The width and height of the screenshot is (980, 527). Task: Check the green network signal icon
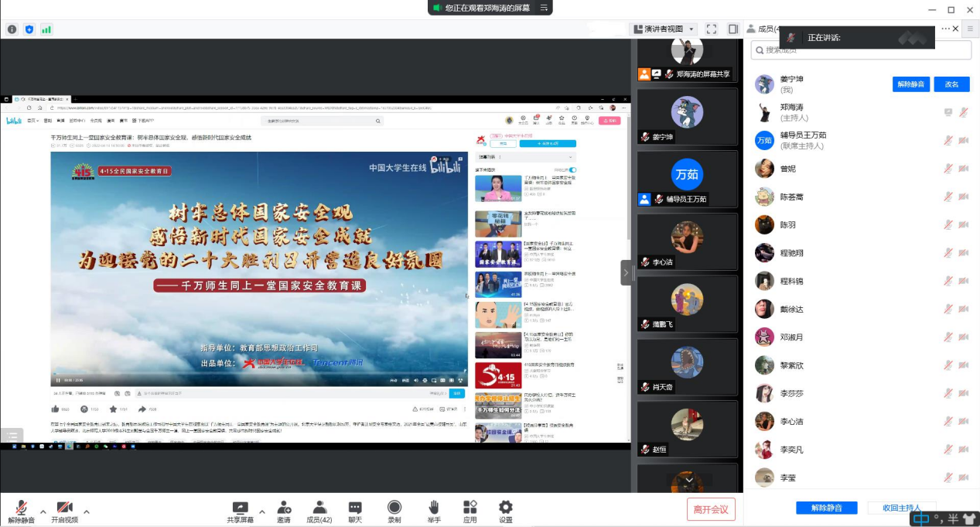pyautogui.click(x=46, y=29)
